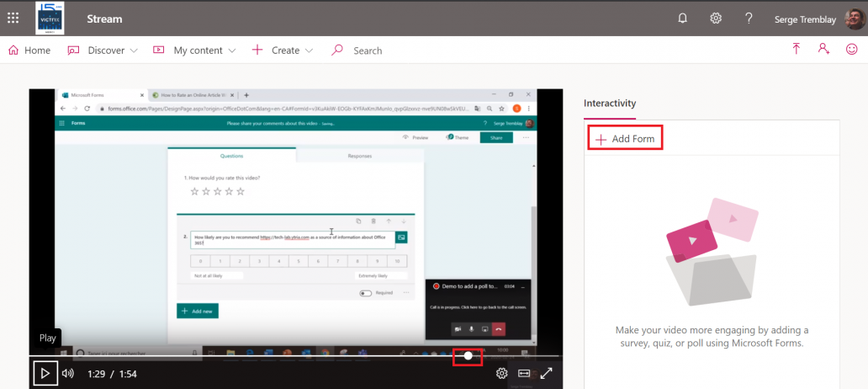Click the Microsoft Forms browser tab in video

click(101, 95)
